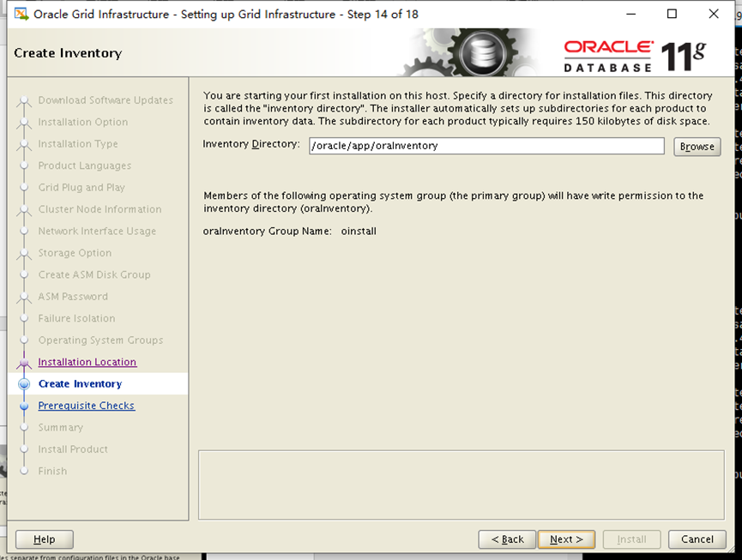This screenshot has height=560, width=742.
Task: Select the Network Interface Usage step
Action: click(x=97, y=231)
